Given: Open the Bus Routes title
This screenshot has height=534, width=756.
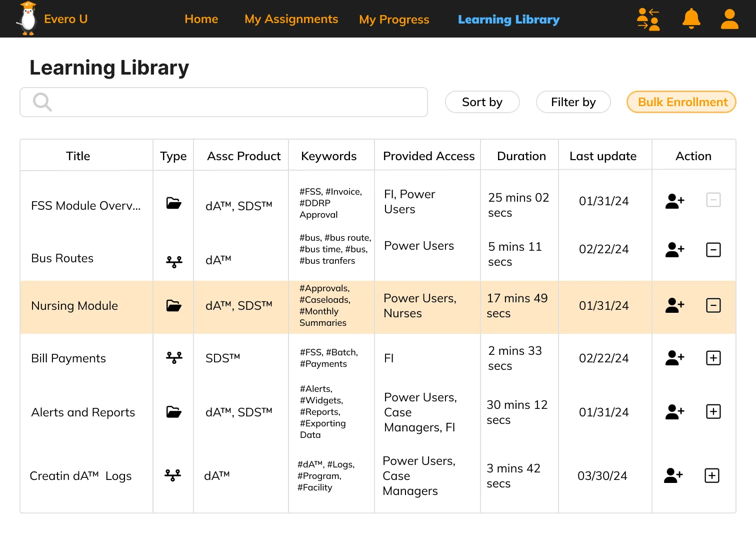Looking at the screenshot, I should pos(62,258).
